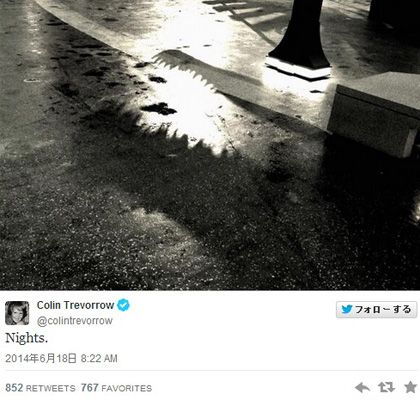Screen dimensions: 420x400
Task: Click the RETWEETS label text
Action: [x=51, y=388]
